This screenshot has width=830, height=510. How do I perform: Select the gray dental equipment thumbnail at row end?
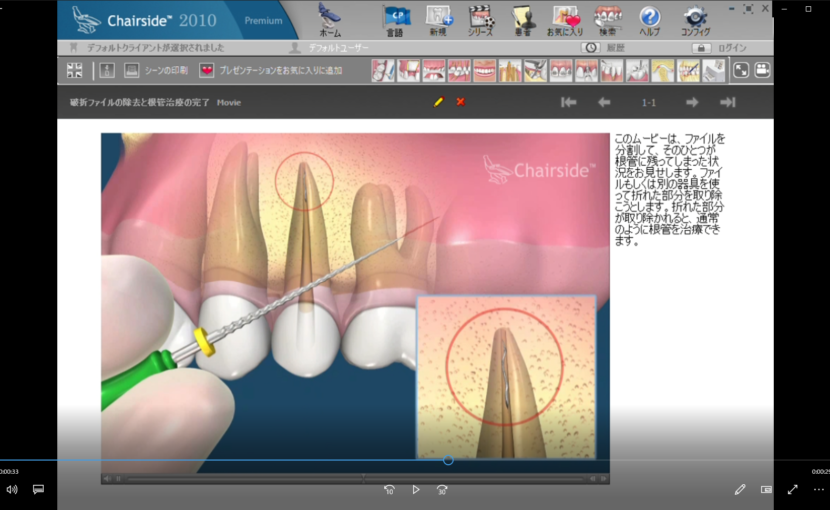[713, 70]
